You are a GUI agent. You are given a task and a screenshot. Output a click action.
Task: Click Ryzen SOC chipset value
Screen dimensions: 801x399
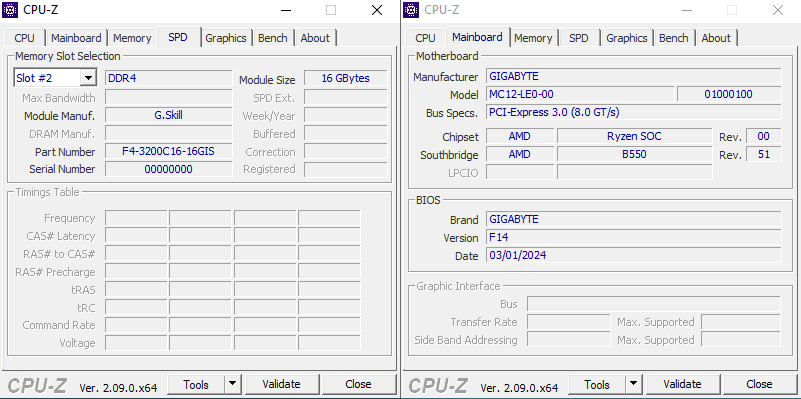click(634, 136)
